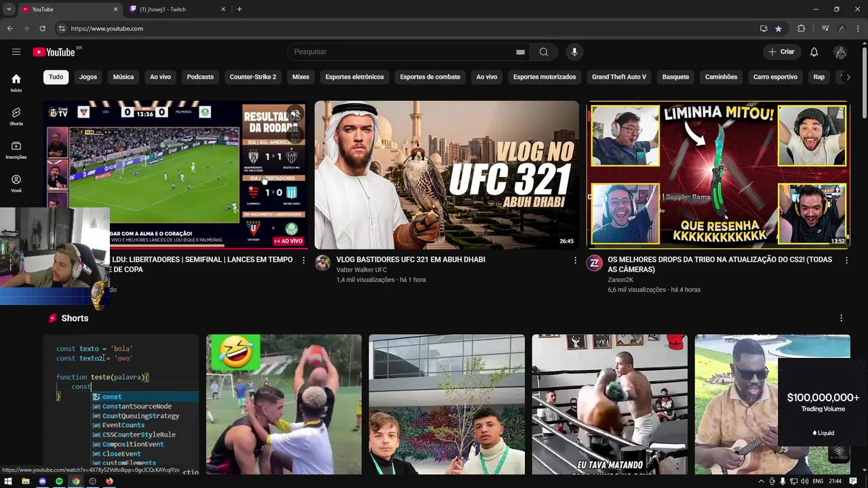The height and width of the screenshot is (488, 868).
Task: Toggle captions on the live video preview
Action: click(x=295, y=134)
